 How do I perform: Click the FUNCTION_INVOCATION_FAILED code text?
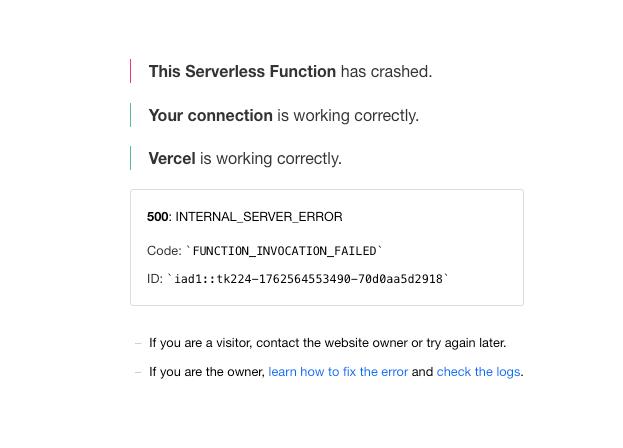[284, 251]
